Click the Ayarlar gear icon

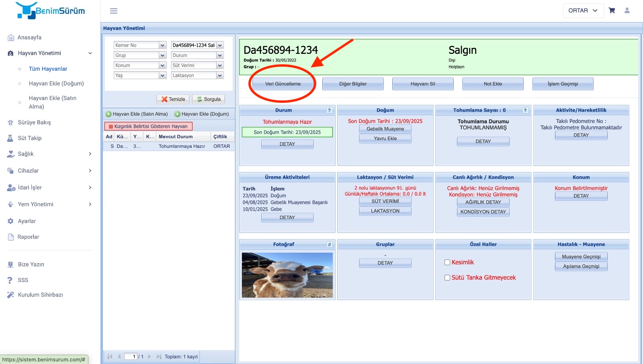[10, 221]
